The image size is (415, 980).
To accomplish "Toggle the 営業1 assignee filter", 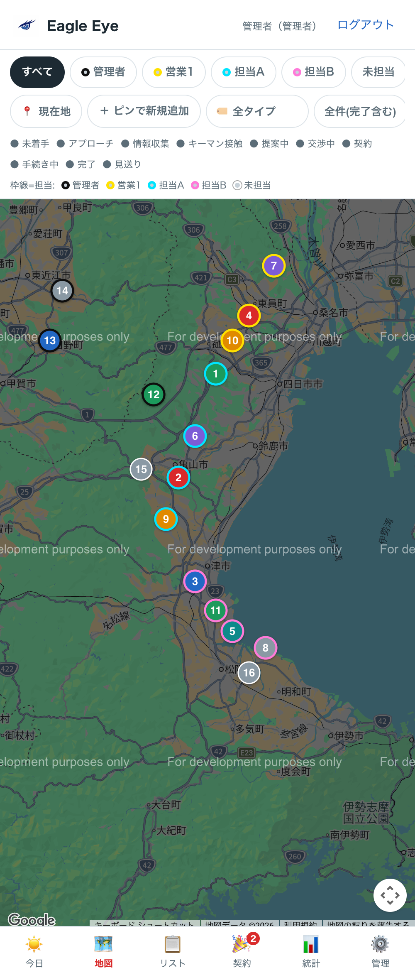I will 174,72.
